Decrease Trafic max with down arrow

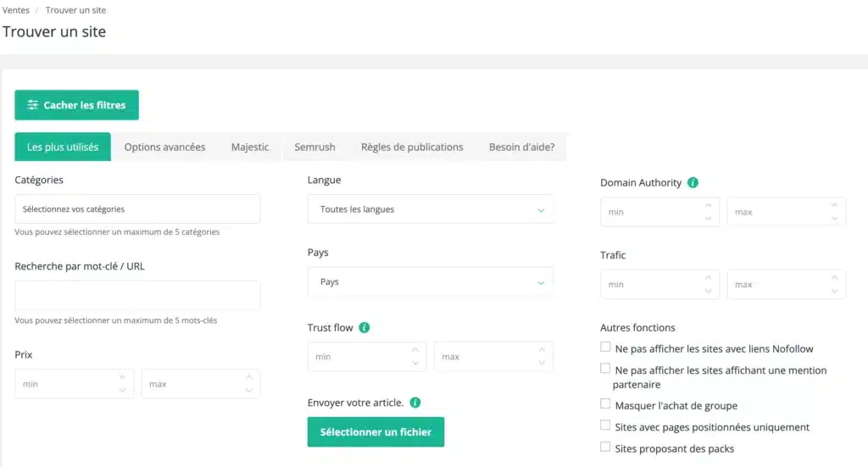tap(835, 291)
